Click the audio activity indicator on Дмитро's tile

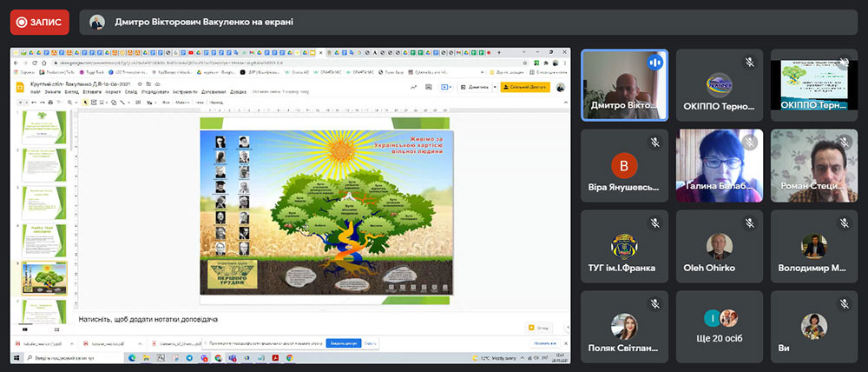pos(654,62)
